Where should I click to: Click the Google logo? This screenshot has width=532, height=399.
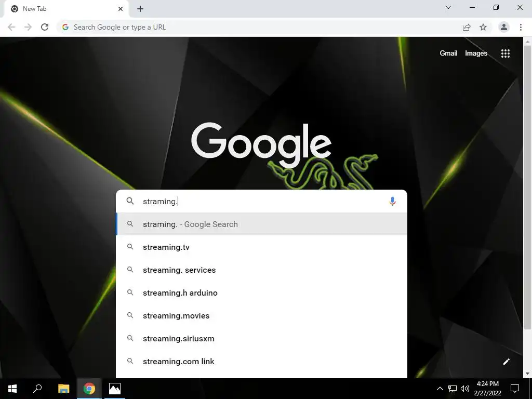click(261, 145)
